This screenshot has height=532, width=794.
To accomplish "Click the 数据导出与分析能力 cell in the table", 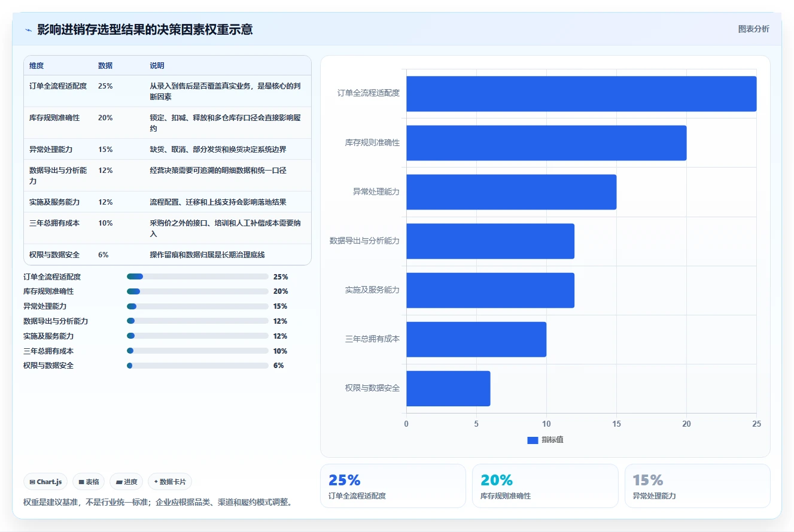I will (58, 175).
